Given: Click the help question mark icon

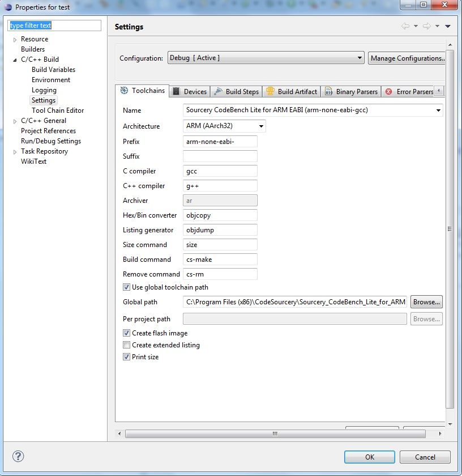Looking at the screenshot, I should coord(18,456).
